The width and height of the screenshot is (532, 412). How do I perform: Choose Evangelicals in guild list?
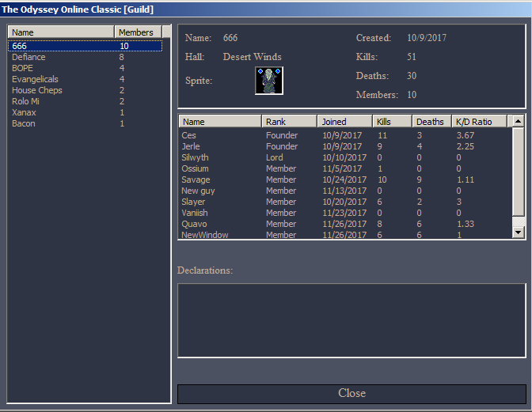(x=35, y=80)
